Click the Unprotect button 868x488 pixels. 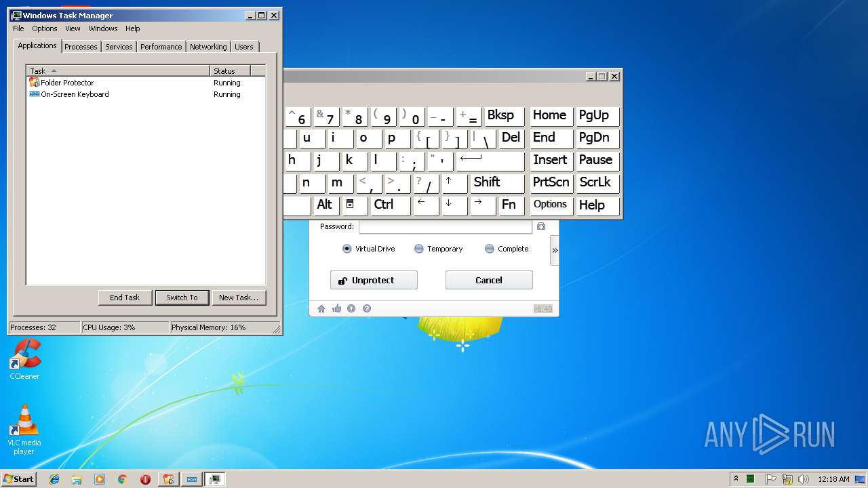point(374,280)
